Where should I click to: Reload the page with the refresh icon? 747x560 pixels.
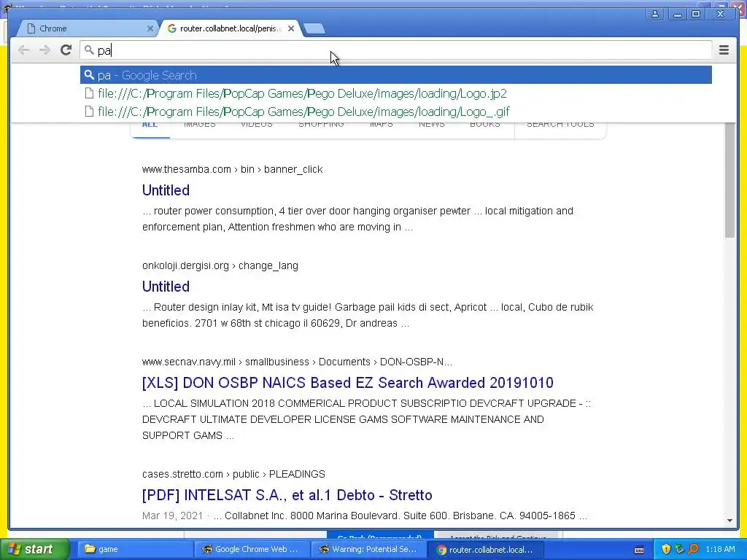tap(66, 50)
